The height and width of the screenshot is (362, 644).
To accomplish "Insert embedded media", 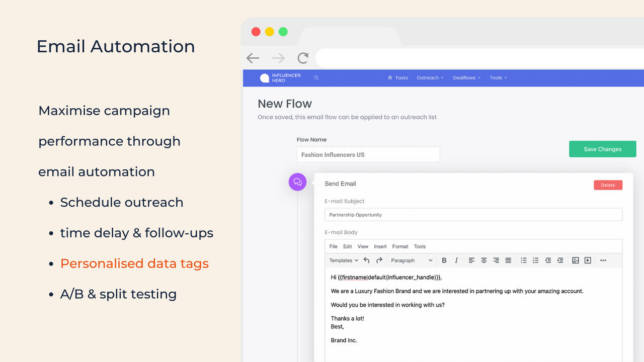I will coord(587,260).
